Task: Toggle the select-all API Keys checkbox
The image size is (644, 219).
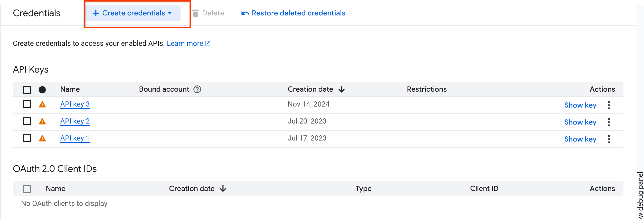Action: (x=27, y=90)
